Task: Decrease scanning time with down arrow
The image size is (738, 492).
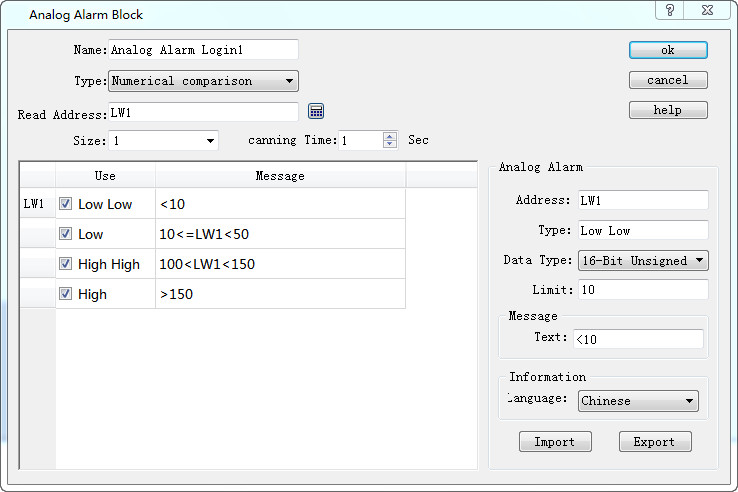Action: pos(390,144)
